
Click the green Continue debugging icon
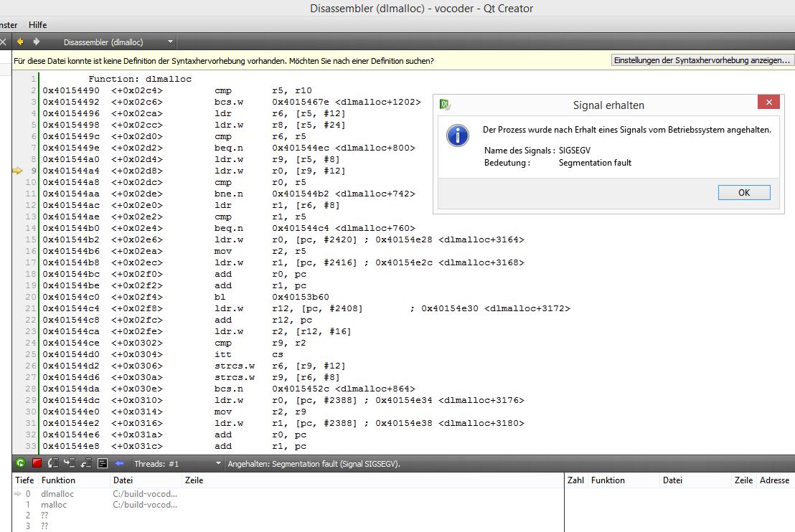tap(20, 464)
